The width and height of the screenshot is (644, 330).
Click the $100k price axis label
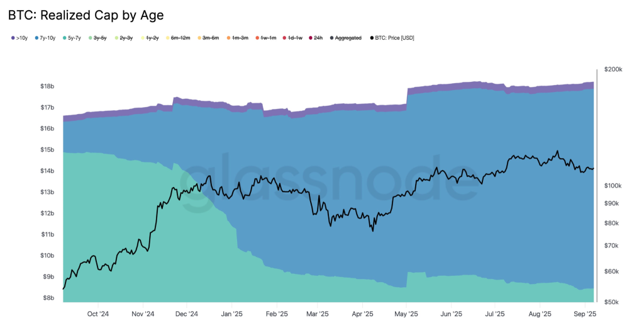(x=613, y=186)
